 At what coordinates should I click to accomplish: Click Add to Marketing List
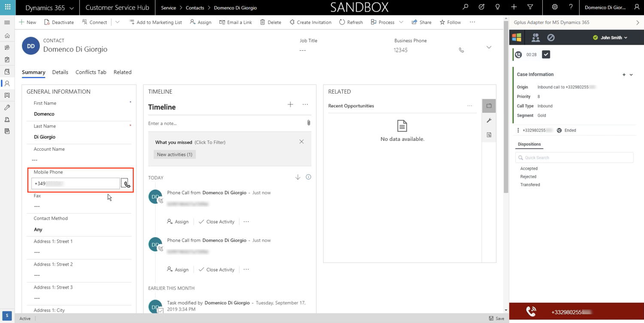[155, 22]
